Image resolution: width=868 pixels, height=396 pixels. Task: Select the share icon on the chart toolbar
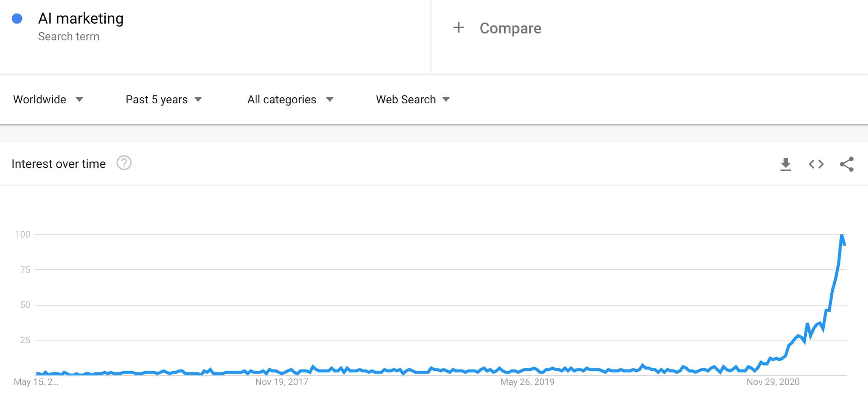(x=846, y=164)
